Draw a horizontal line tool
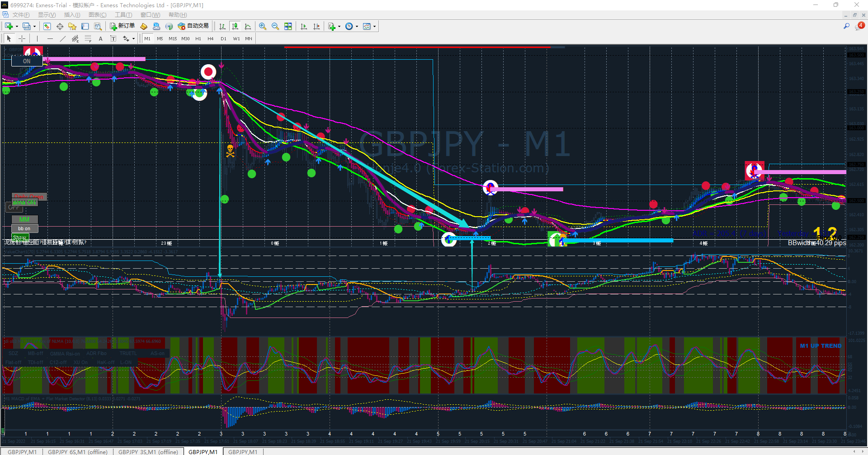The width and height of the screenshot is (868, 455). 50,38
